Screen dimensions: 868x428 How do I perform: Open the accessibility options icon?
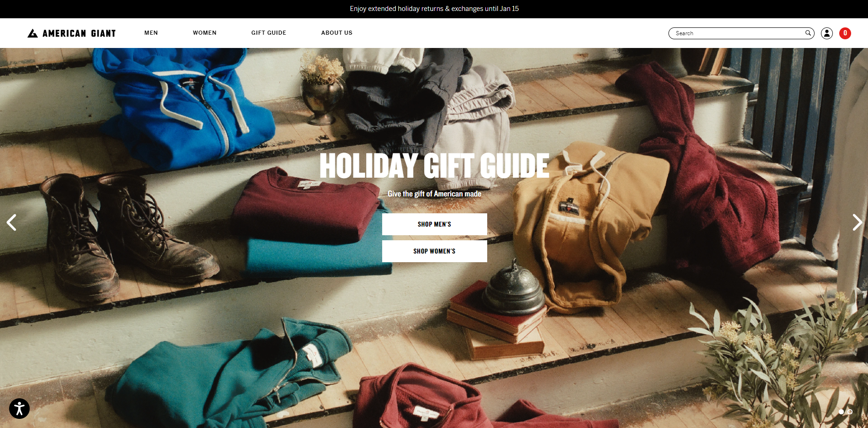click(x=19, y=408)
